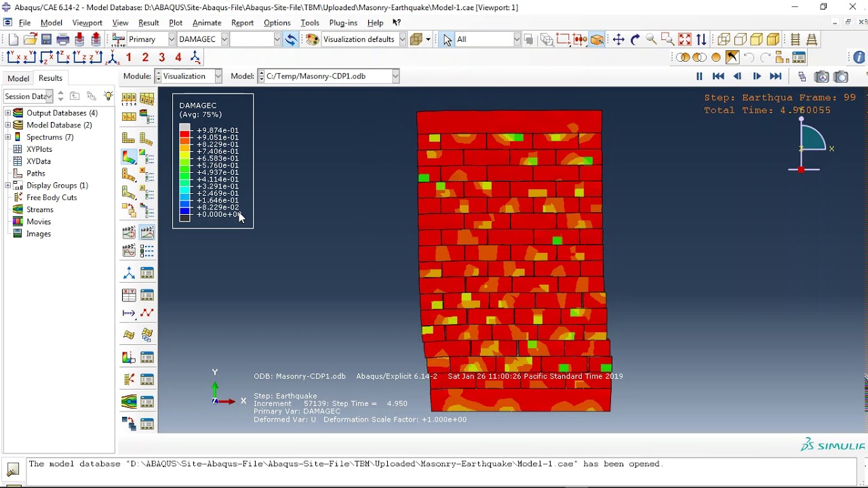Apply the wireframe render style
The image size is (868, 488).
click(724, 39)
